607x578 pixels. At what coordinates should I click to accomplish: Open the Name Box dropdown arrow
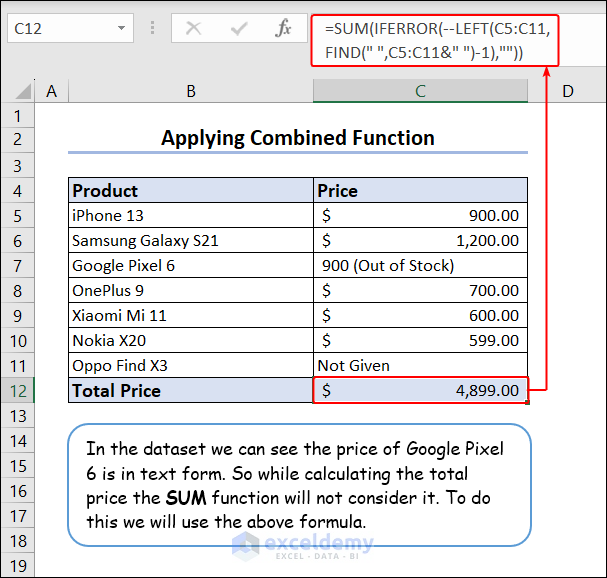point(122,28)
